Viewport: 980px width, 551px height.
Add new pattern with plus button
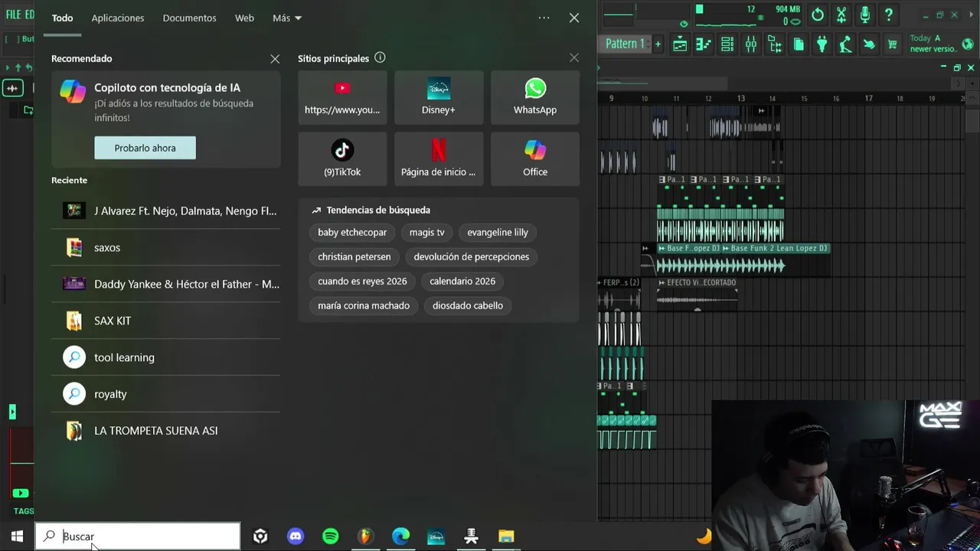point(658,44)
